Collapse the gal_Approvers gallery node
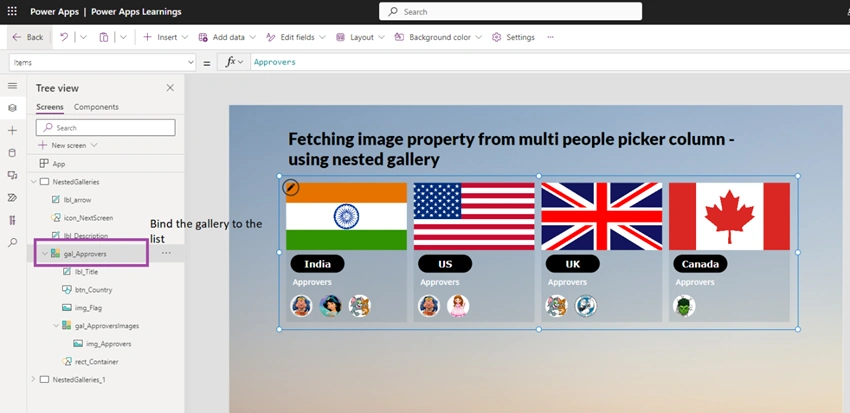The width and height of the screenshot is (850, 413). 44,253
